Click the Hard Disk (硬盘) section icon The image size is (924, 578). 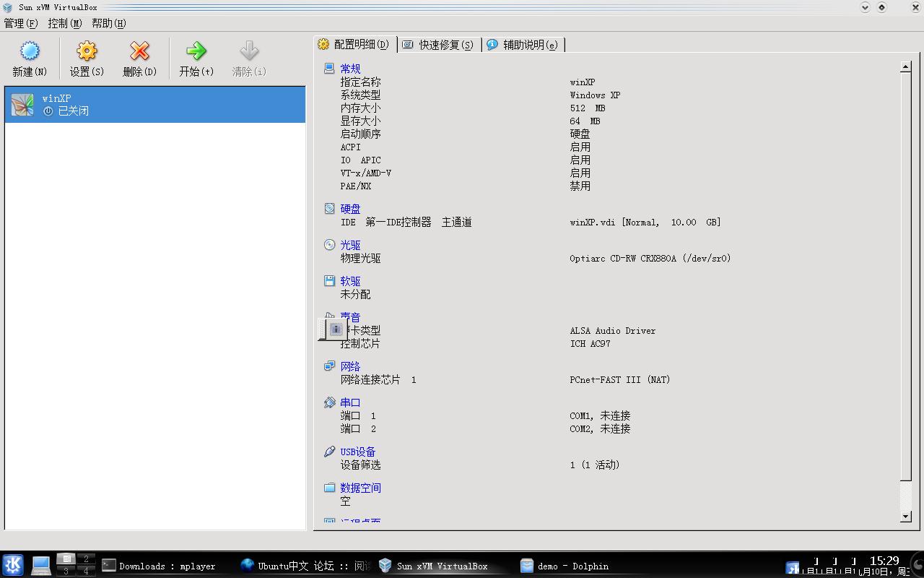(x=329, y=208)
